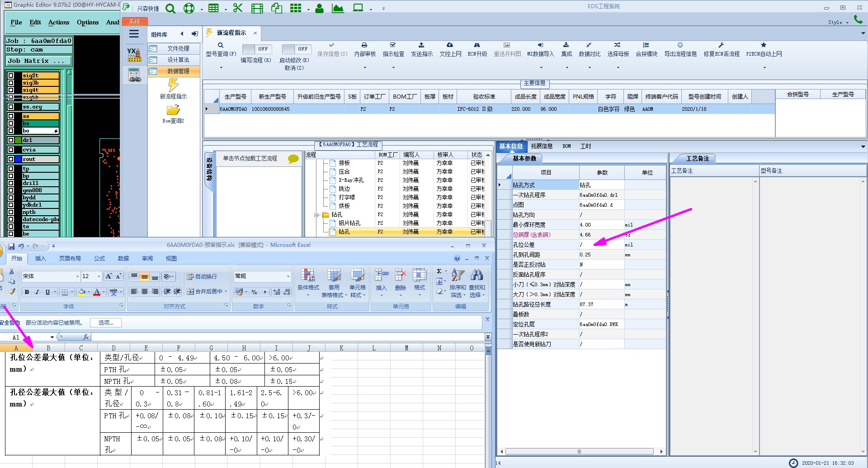This screenshot has height=468, width=868.
Task: Collapse 钻孔 folder node in process tree
Action: [316, 215]
